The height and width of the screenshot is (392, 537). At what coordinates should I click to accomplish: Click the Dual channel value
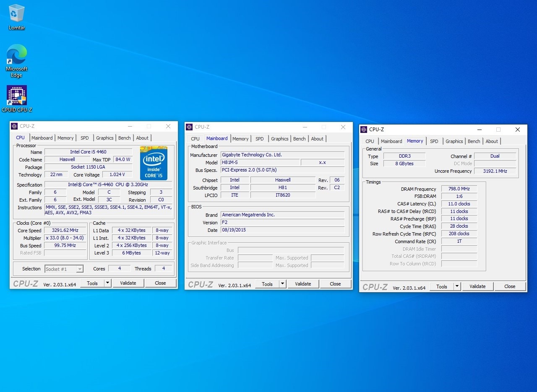(495, 156)
